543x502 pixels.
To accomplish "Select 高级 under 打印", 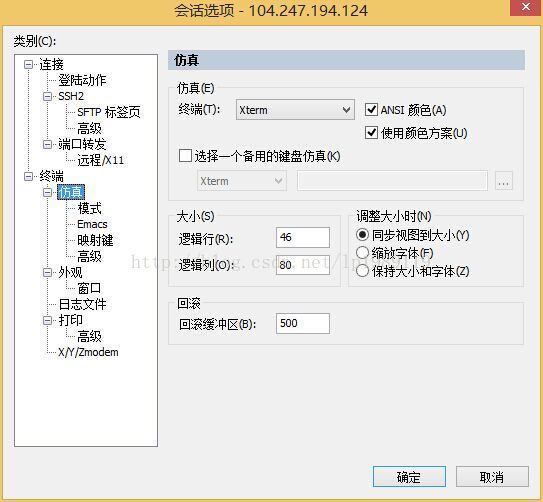I will pos(89,336).
